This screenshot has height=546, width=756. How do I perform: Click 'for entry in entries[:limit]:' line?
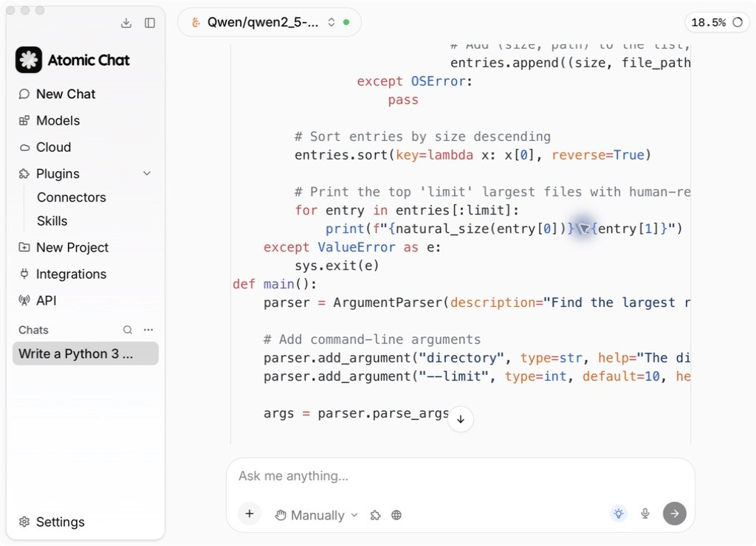[x=407, y=210]
